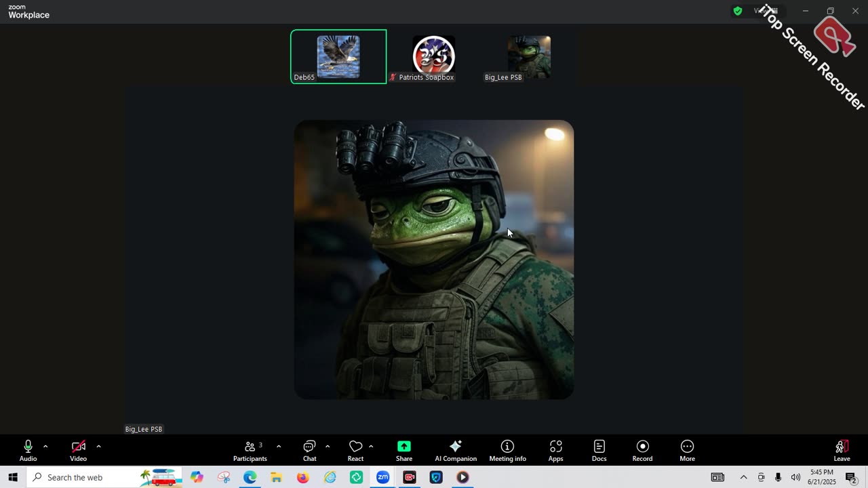The image size is (868, 488).
Task: Open the clock showing 5:45 PM
Action: (x=822, y=477)
